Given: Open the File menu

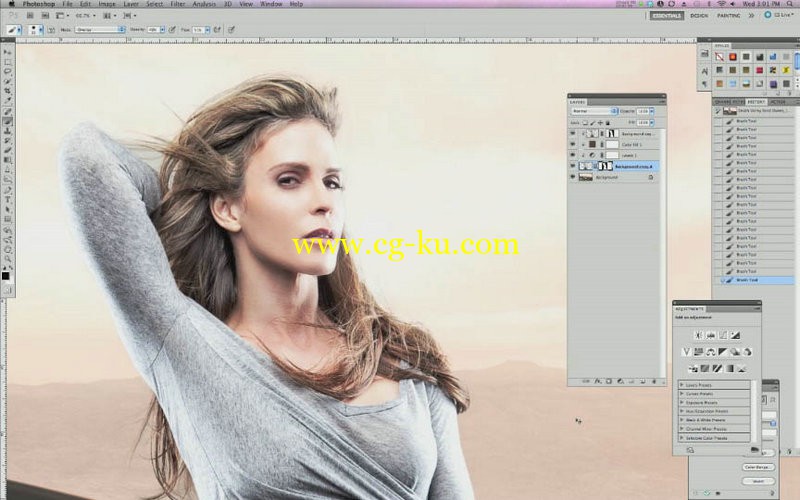Looking at the screenshot, I should click(x=67, y=4).
